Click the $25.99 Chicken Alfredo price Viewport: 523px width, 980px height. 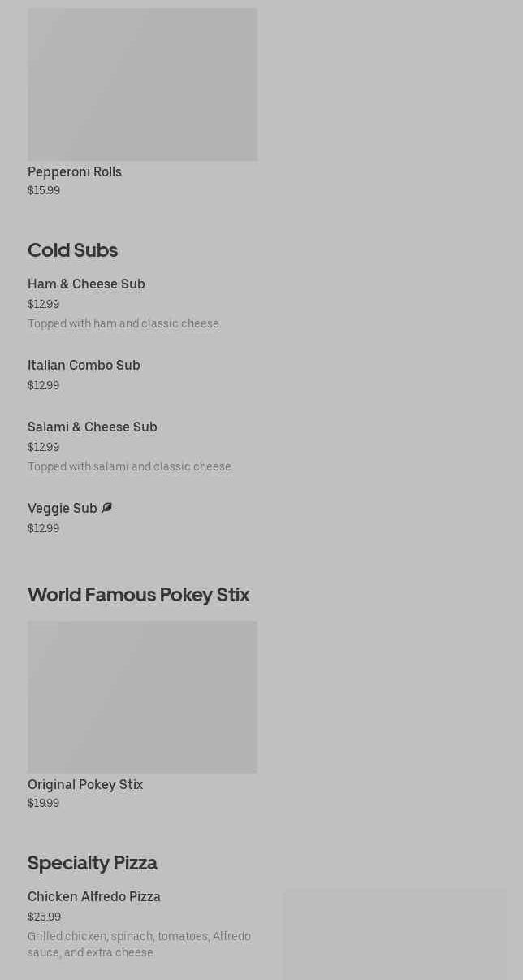pos(44,917)
